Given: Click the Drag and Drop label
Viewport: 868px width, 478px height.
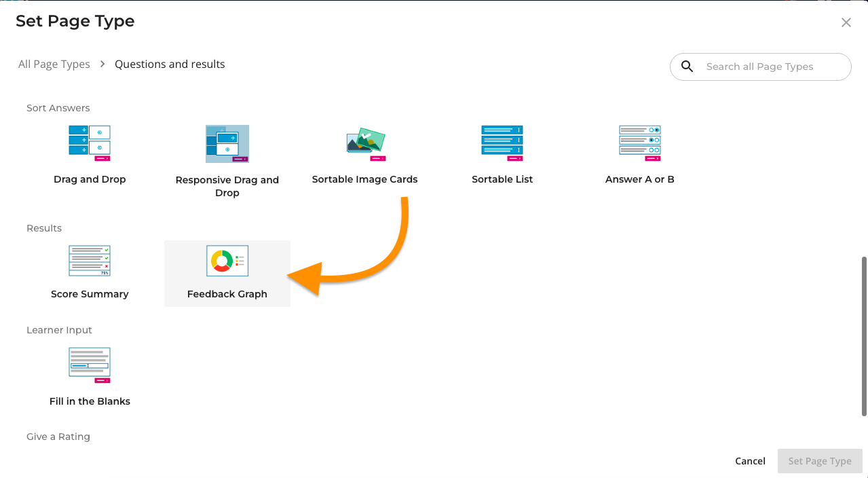Looking at the screenshot, I should point(90,179).
